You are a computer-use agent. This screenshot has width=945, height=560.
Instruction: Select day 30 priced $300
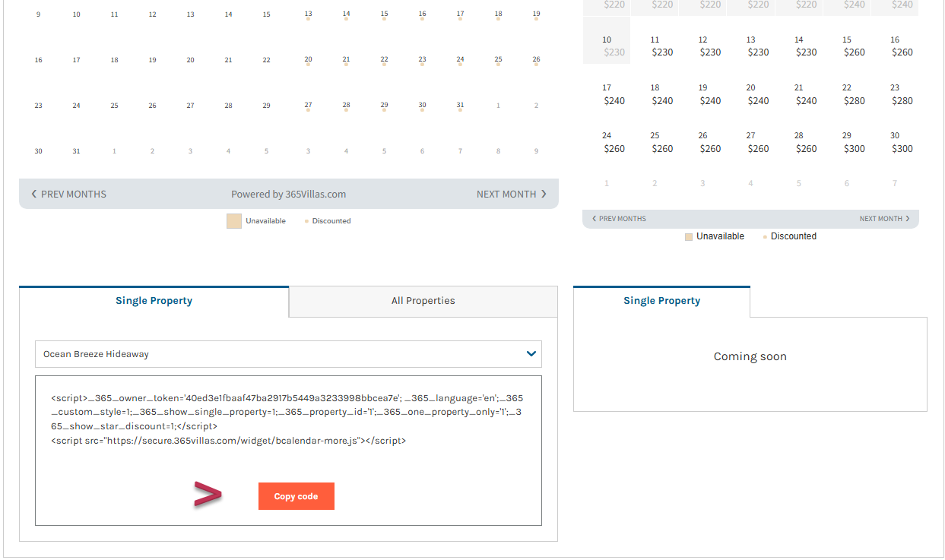click(x=902, y=142)
